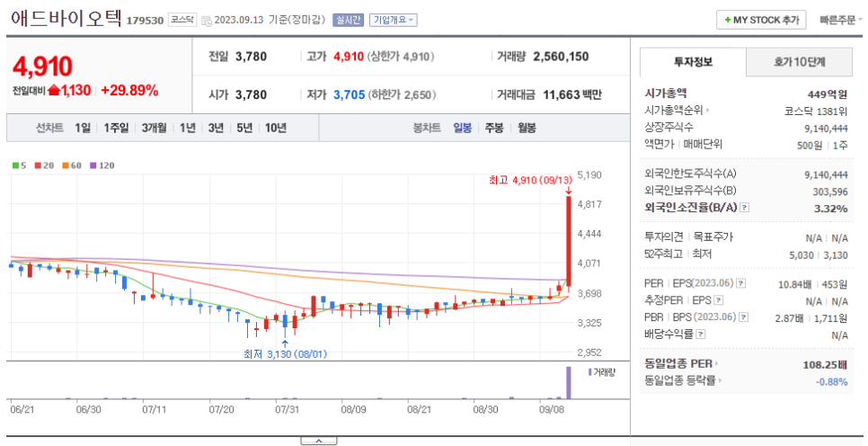Click the 저가 value 3,705
This screenshot has height=446, width=868.
pos(349,94)
